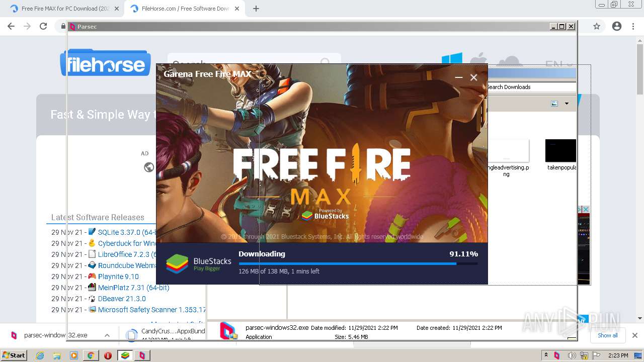Screen dimensions: 644x362
Task: Click Show all downloads
Action: pyautogui.click(x=607, y=335)
